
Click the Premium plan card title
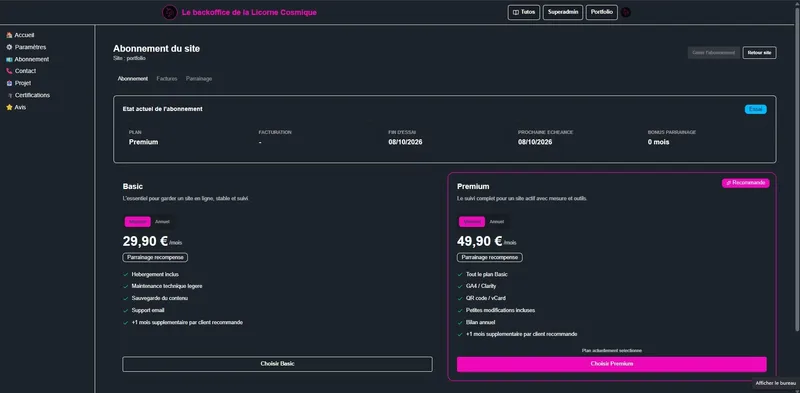pyautogui.click(x=473, y=187)
